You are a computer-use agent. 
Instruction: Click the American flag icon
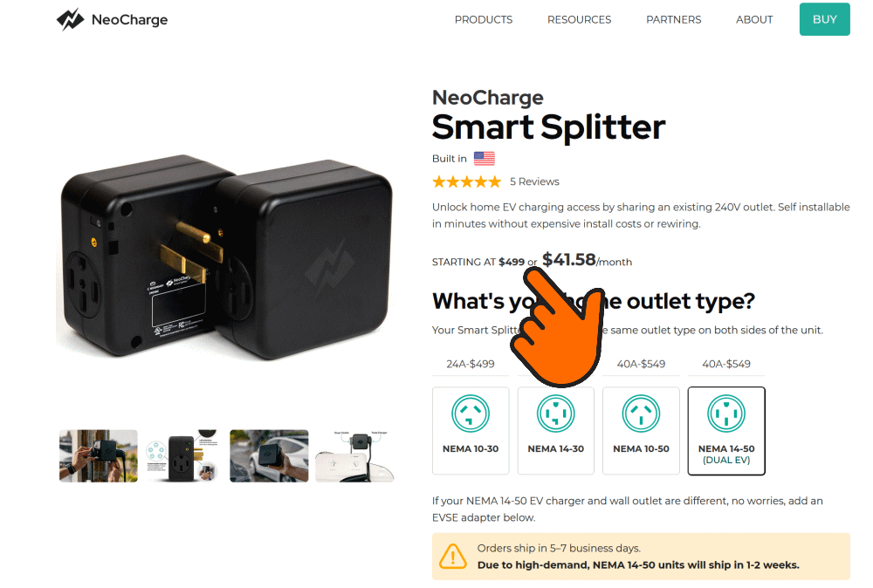484,159
